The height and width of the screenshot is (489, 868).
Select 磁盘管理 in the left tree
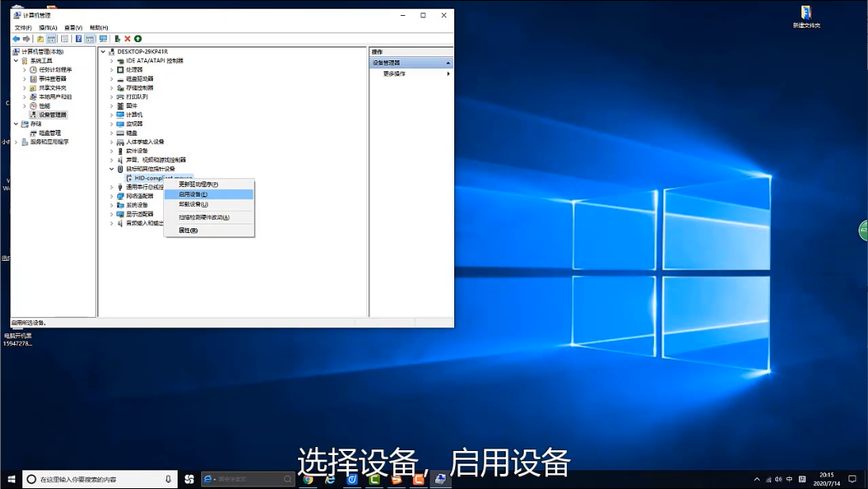(49, 133)
